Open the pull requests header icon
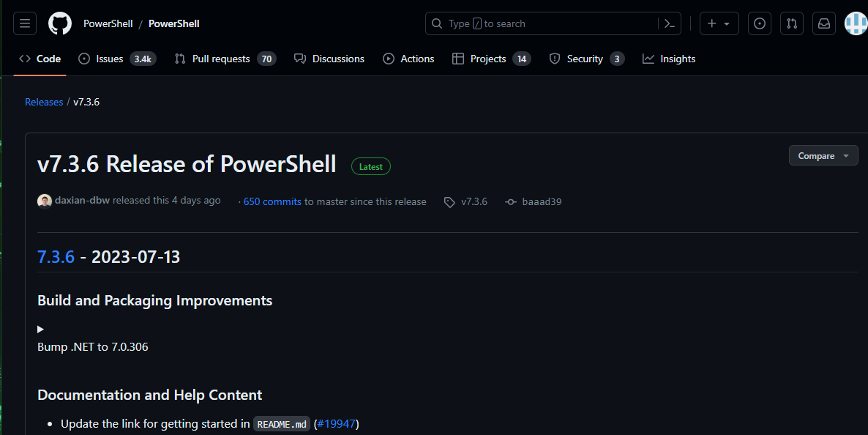868x435 pixels. point(792,23)
